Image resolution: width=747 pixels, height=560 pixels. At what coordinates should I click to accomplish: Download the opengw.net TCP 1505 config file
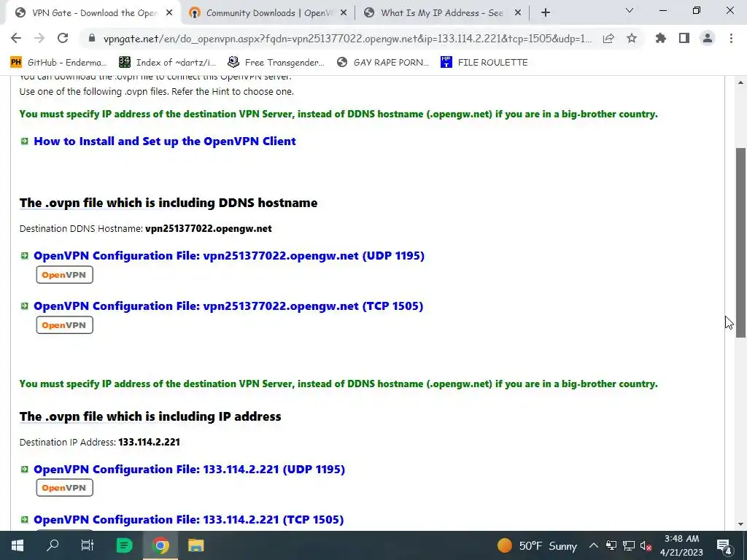[228, 306]
